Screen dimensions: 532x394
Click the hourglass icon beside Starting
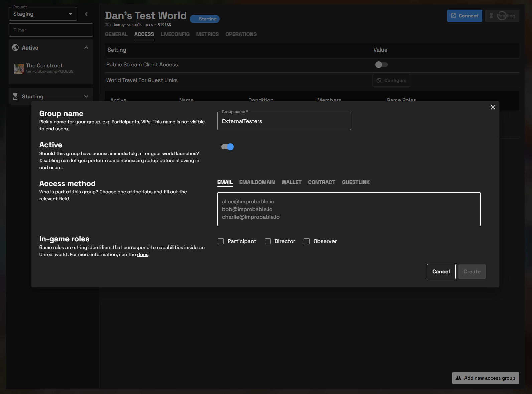tap(15, 96)
